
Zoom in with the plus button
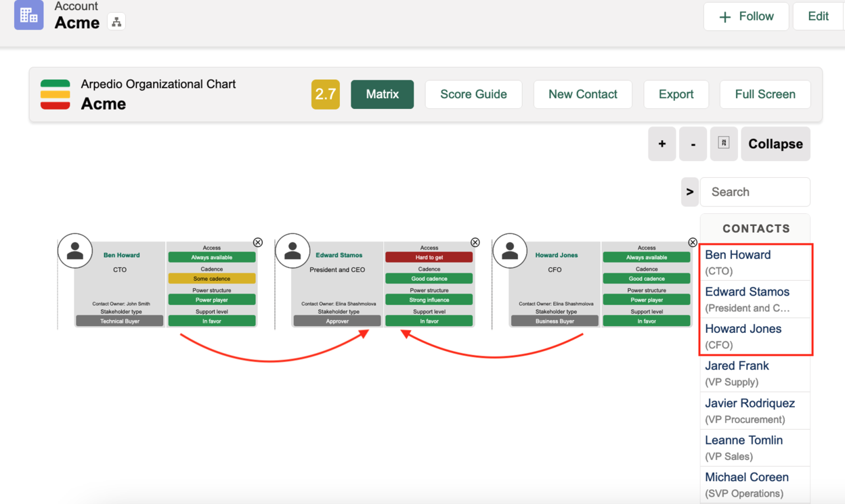tap(662, 143)
